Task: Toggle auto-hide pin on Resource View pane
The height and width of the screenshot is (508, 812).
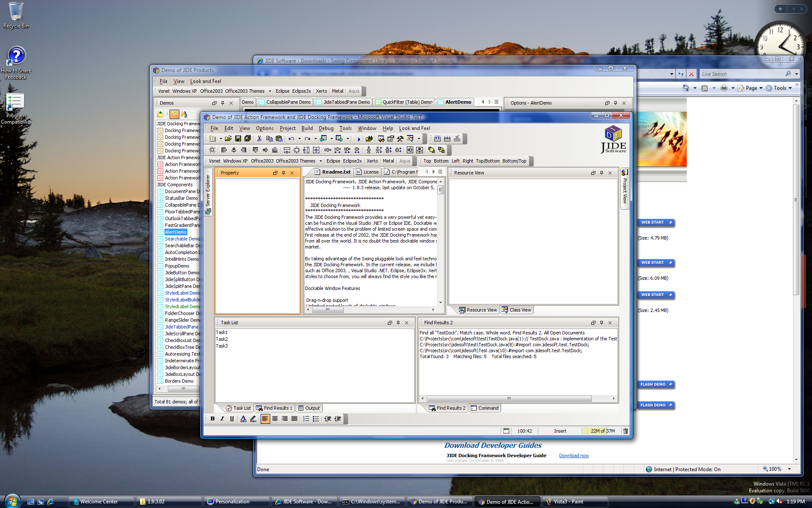Action: (x=601, y=173)
